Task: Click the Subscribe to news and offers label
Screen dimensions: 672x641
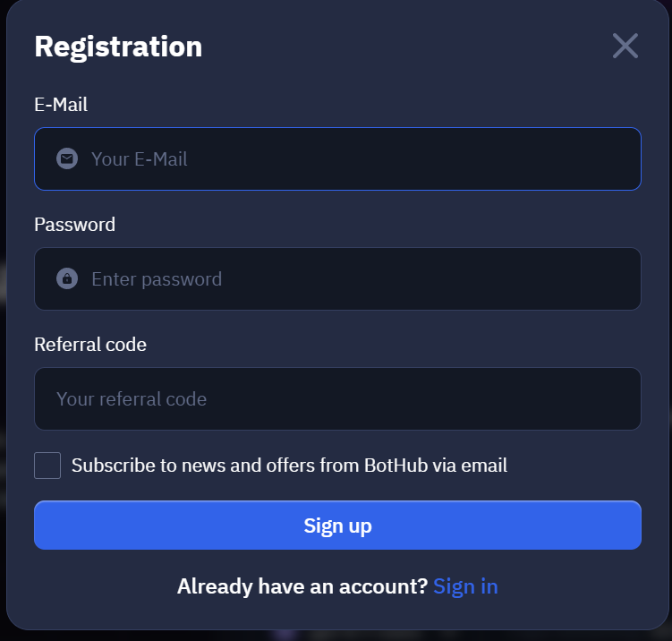Action: tap(289, 466)
